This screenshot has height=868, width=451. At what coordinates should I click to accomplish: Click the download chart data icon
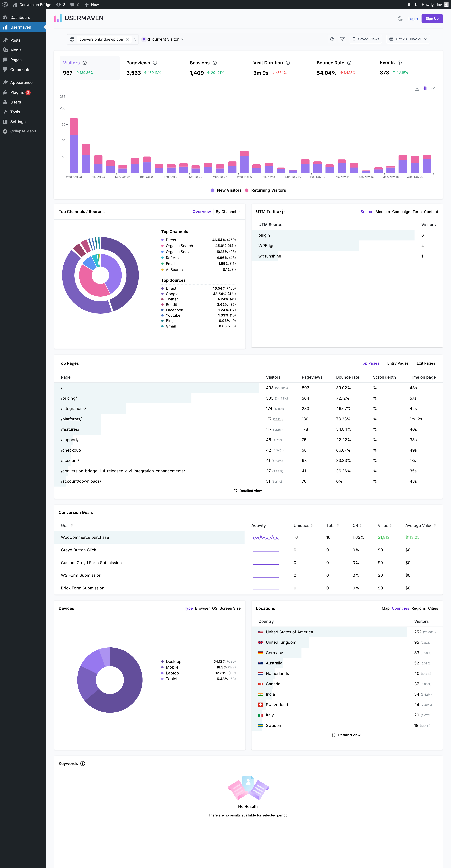click(417, 88)
